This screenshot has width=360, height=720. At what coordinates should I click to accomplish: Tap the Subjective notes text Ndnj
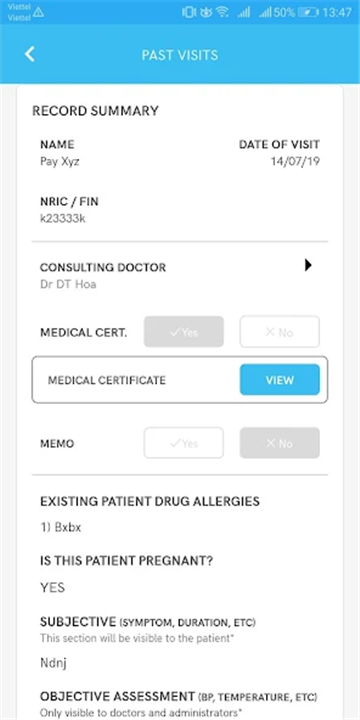pyautogui.click(x=53, y=663)
